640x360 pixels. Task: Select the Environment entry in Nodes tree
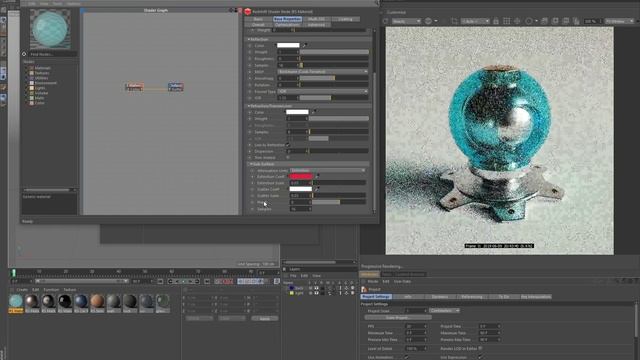pos(46,83)
